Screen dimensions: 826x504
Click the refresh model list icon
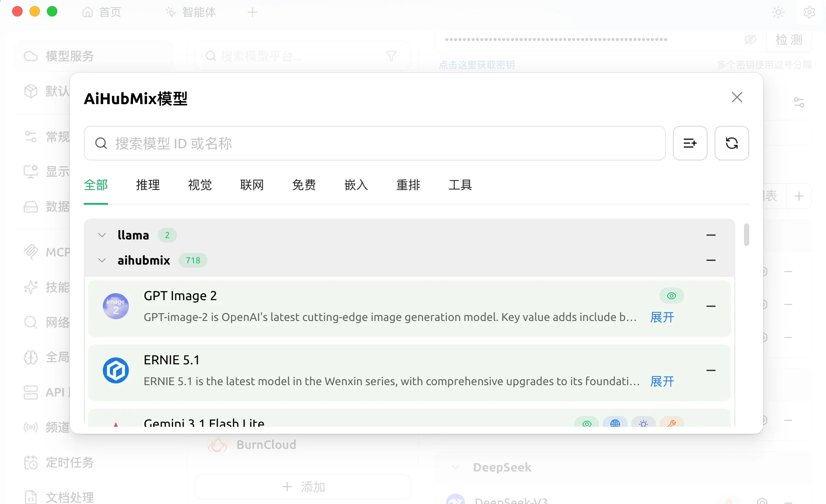(731, 143)
